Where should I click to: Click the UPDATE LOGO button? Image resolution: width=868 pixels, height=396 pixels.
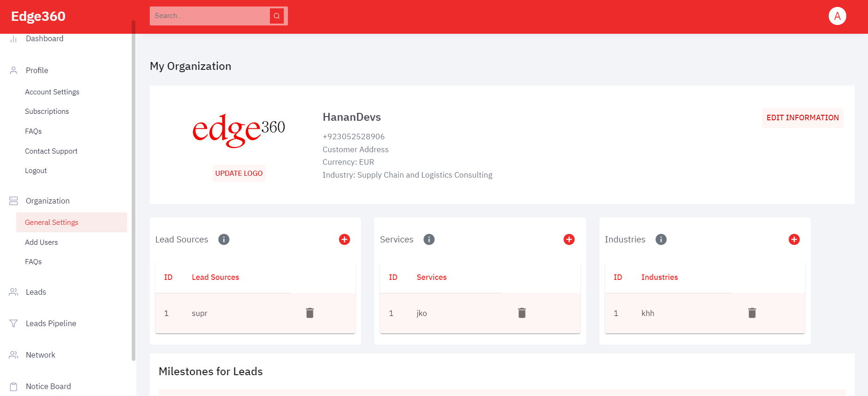click(x=239, y=173)
